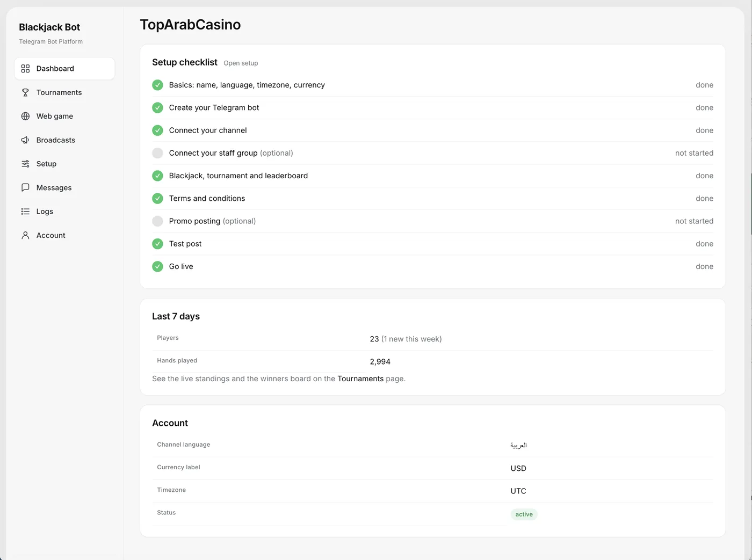The image size is (752, 560).
Task: Click the Dashboard grid icon
Action: (25, 69)
